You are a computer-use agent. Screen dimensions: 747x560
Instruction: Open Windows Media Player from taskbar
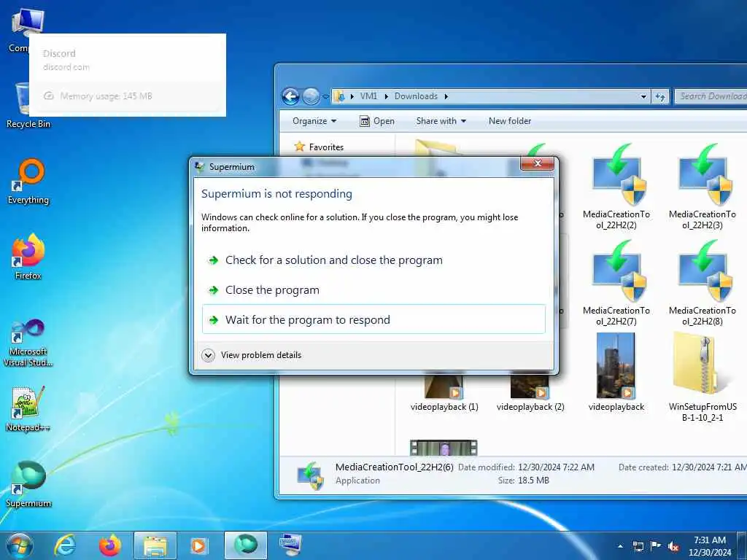pyautogui.click(x=198, y=545)
